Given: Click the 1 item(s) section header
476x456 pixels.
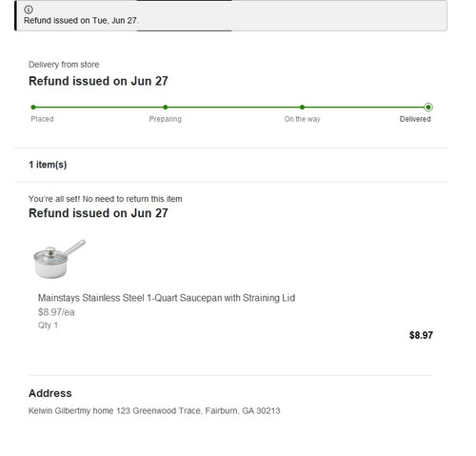Looking at the screenshot, I should tap(48, 165).
